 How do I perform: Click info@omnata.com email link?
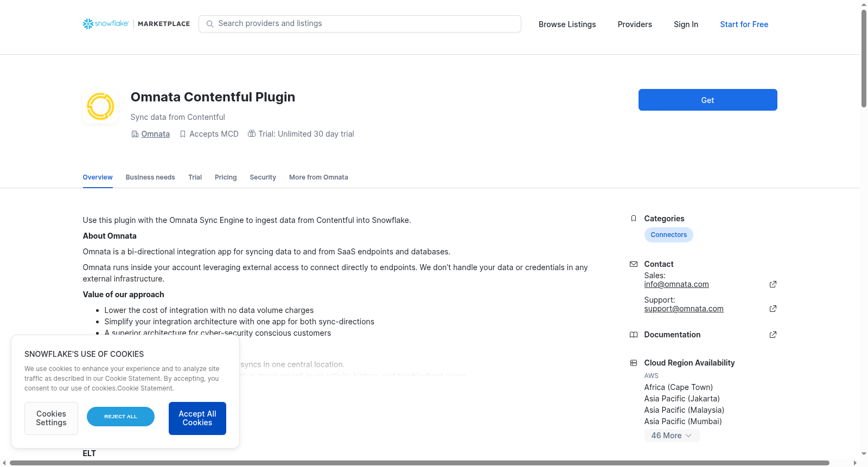[x=676, y=284]
